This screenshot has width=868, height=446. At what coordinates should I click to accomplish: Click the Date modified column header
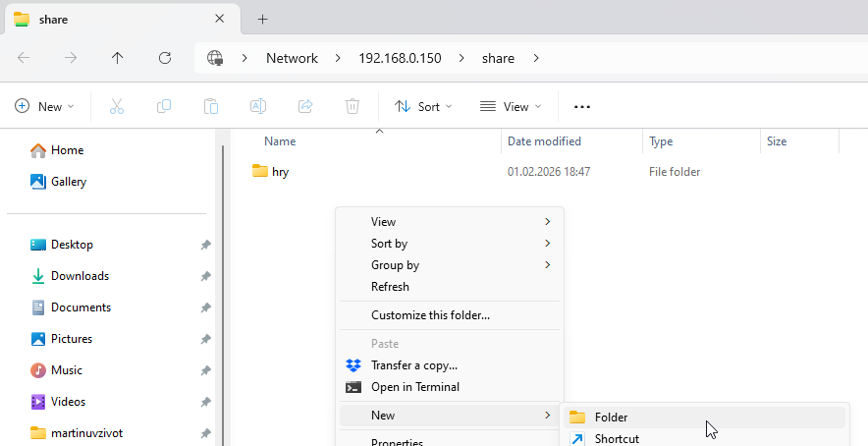point(544,141)
